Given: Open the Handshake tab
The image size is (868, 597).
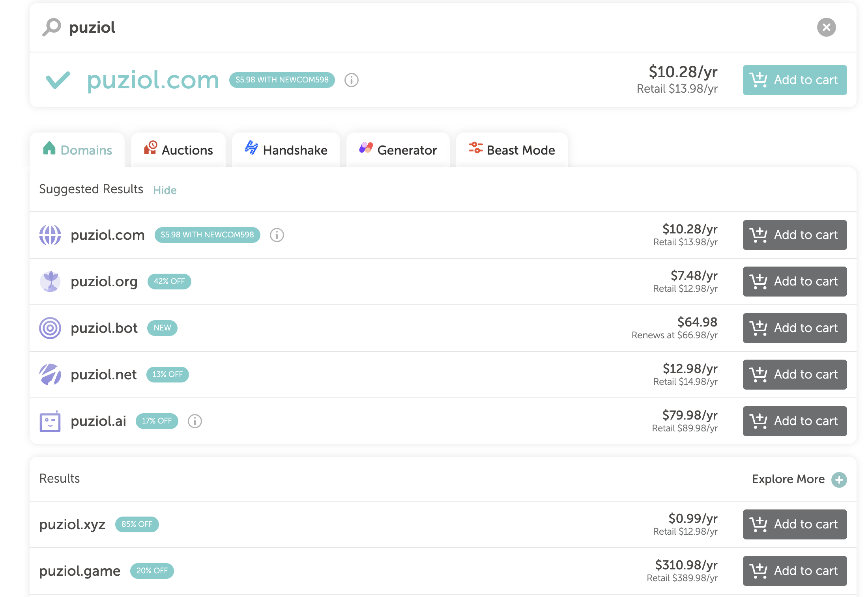Looking at the screenshot, I should point(294,150).
